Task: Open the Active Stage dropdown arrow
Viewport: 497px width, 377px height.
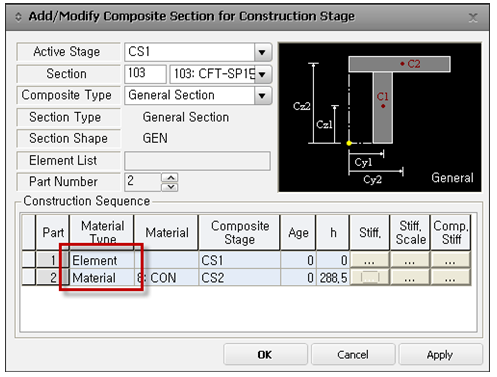Action: coord(262,52)
